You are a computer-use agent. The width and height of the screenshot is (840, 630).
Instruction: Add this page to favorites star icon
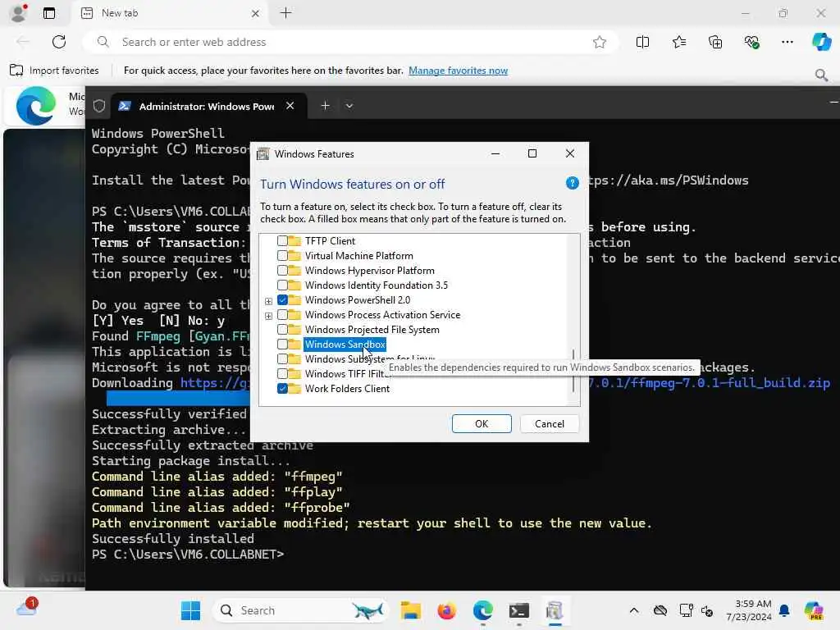click(600, 42)
